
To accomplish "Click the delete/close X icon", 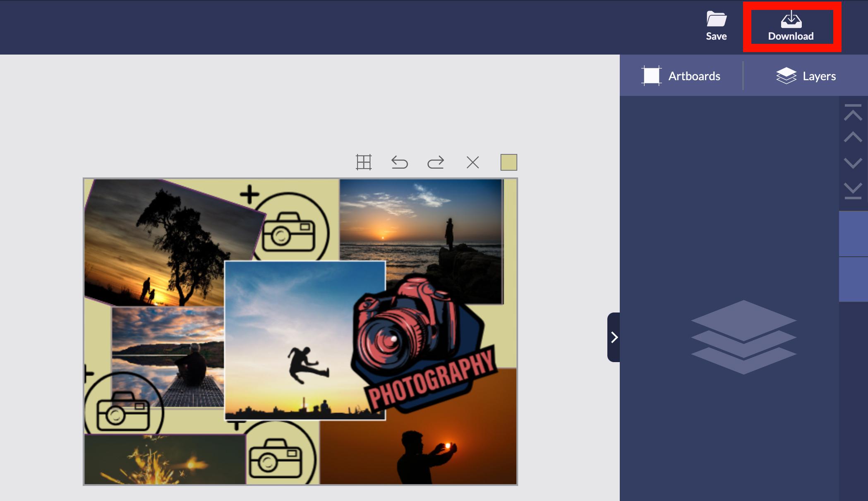I will tap(472, 162).
